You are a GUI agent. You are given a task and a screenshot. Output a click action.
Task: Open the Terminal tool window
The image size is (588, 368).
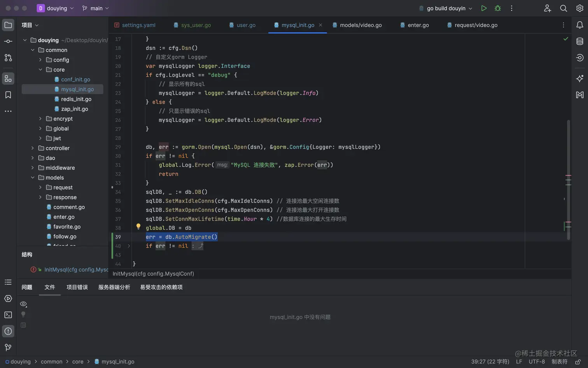click(x=8, y=315)
